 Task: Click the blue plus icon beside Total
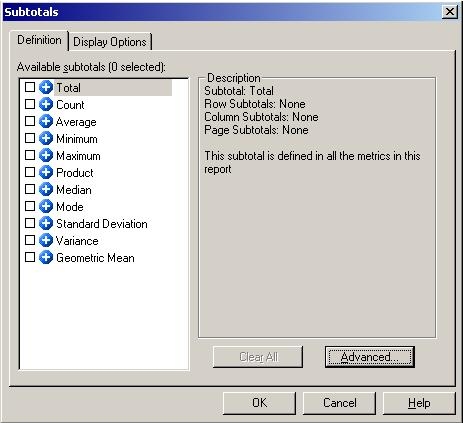[46, 87]
